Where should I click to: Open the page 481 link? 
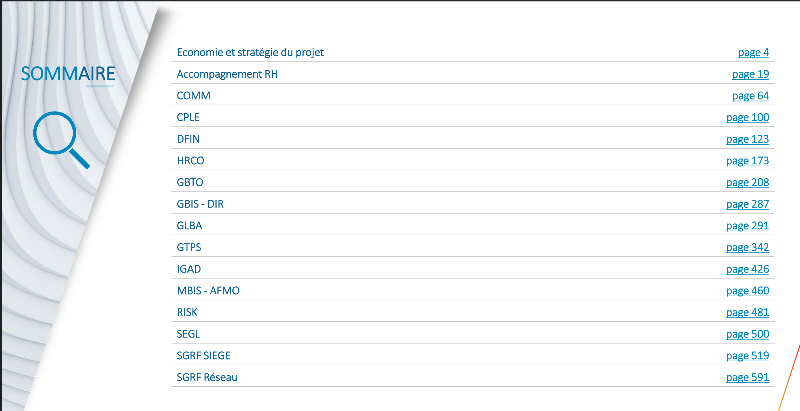(x=747, y=312)
